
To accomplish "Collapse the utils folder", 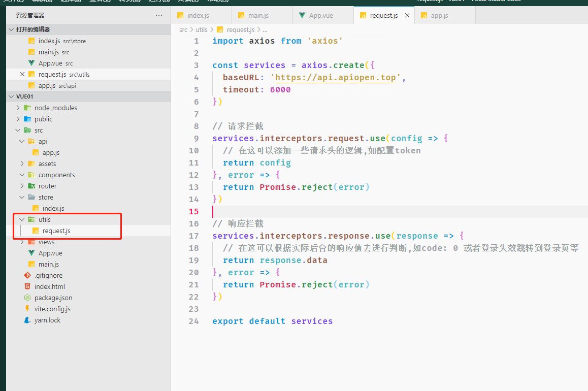I will coord(22,220).
